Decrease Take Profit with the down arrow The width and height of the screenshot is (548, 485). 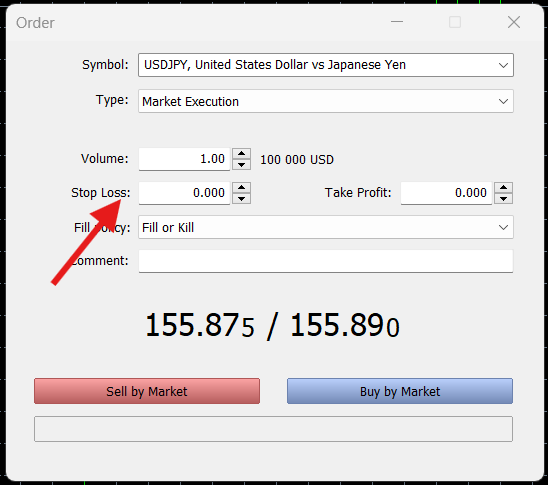coord(503,198)
